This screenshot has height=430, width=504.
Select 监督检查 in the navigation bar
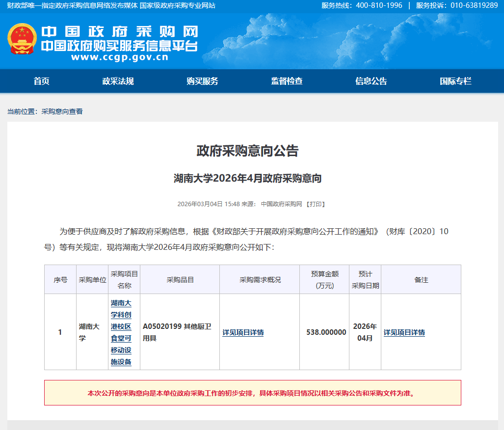point(287,81)
